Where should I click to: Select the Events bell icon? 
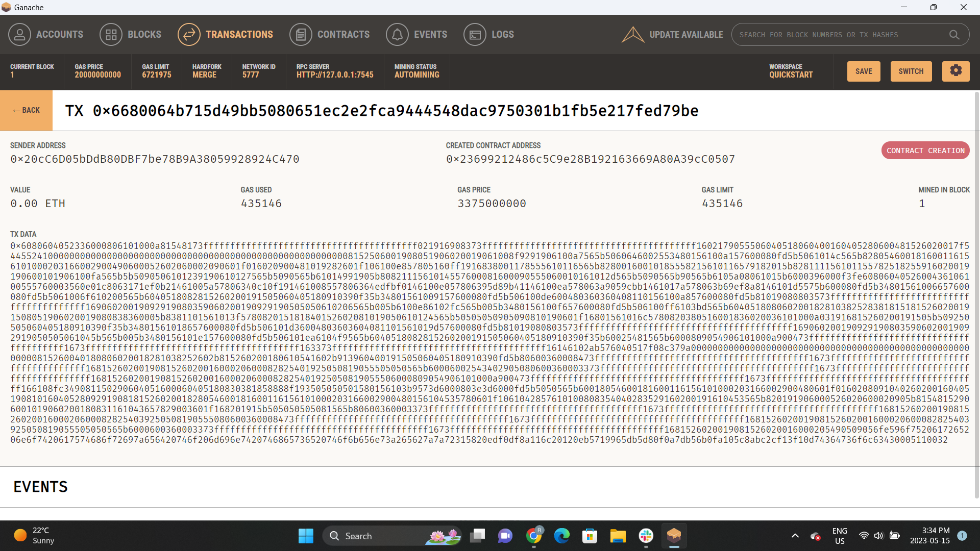tap(398, 34)
